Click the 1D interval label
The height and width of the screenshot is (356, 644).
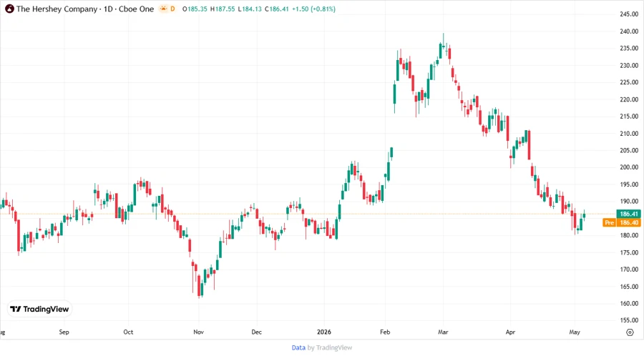click(108, 9)
